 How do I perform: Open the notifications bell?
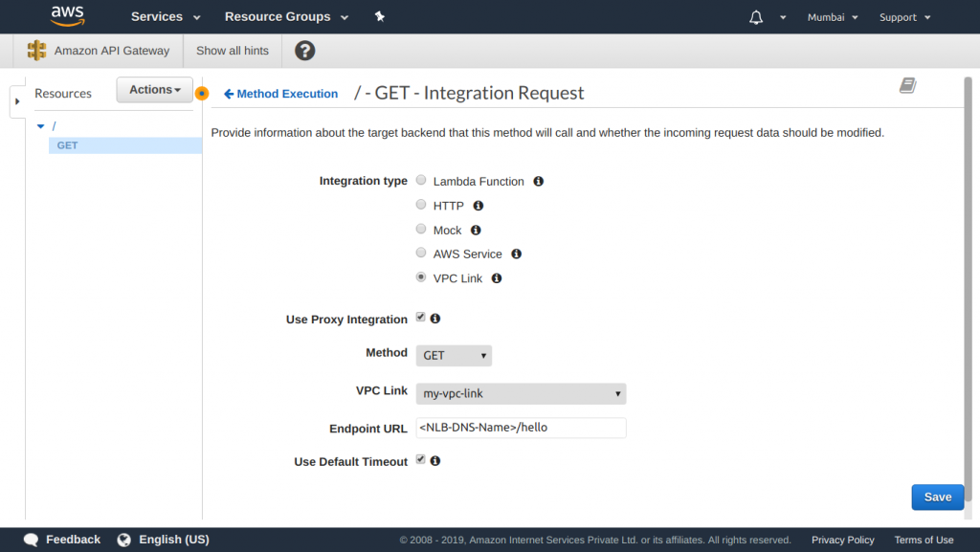click(755, 16)
